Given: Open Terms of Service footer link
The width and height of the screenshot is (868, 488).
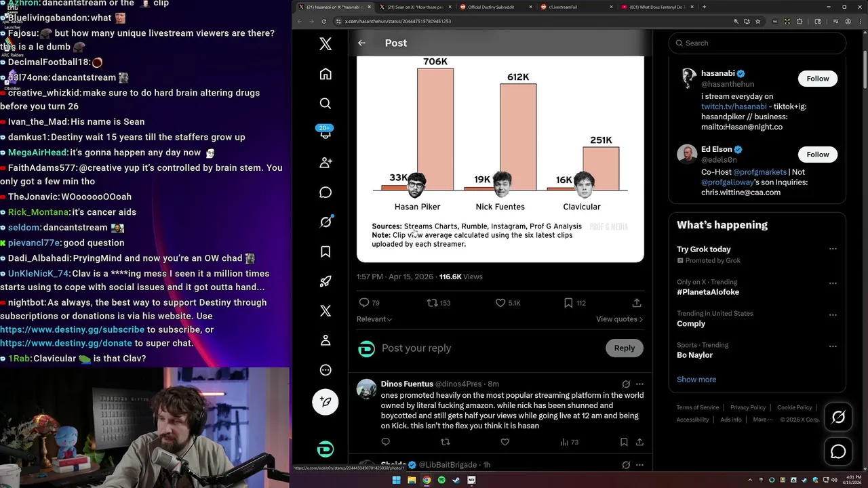Looking at the screenshot, I should [x=698, y=407].
